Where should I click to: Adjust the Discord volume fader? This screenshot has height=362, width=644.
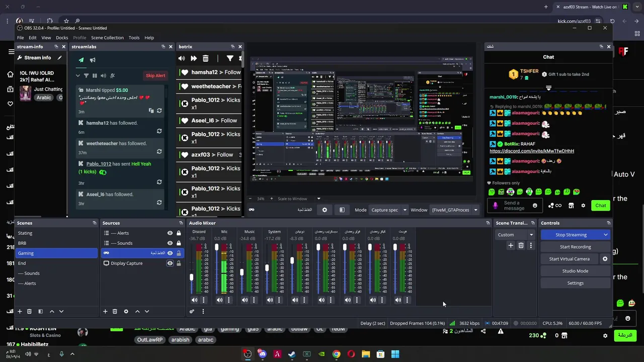[191, 277]
